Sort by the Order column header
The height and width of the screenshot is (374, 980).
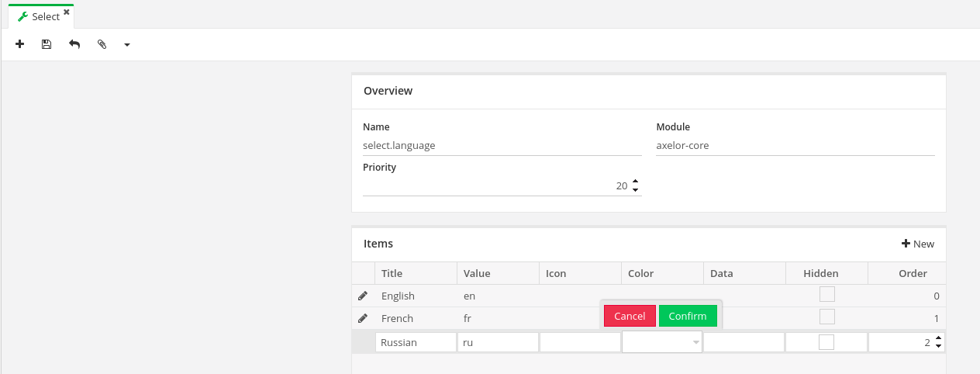[x=907, y=273]
